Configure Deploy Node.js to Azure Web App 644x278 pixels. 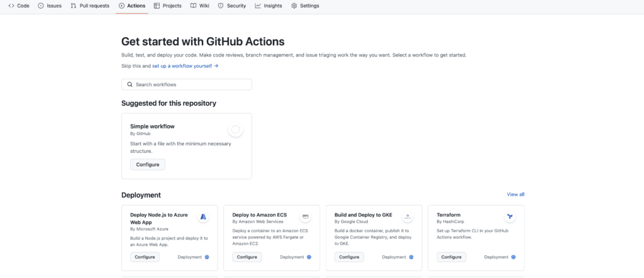[x=145, y=257]
